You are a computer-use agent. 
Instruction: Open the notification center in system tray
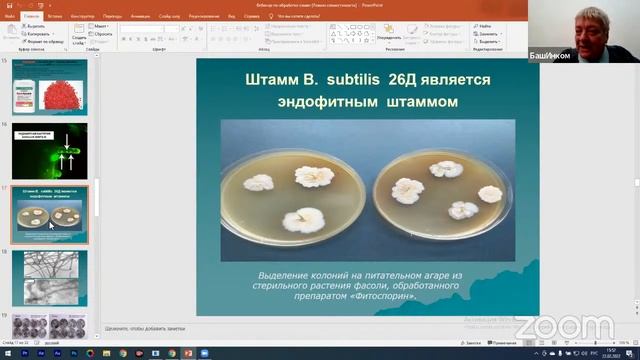pos(629,353)
